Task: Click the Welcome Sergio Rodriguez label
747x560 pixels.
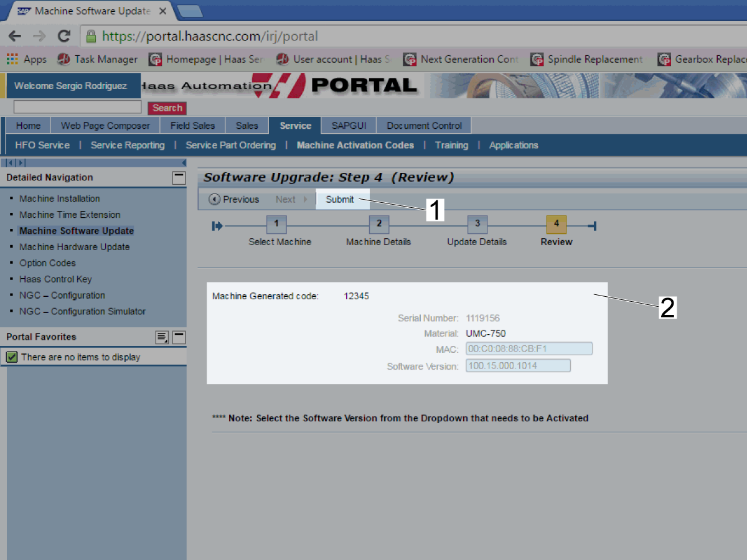Action: point(70,86)
